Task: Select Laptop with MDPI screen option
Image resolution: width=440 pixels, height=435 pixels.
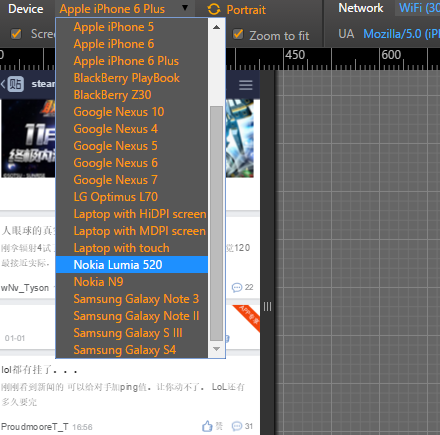Action: [132, 231]
